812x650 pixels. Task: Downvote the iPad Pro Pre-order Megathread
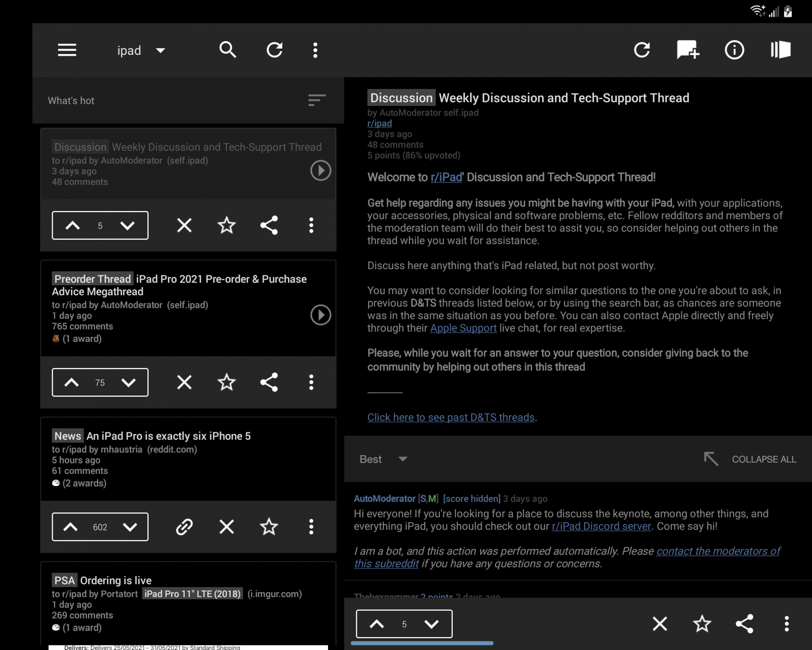tap(128, 382)
